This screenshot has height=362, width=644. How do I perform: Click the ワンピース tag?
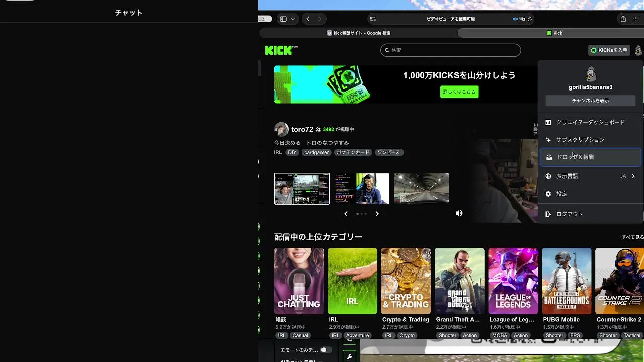click(389, 152)
